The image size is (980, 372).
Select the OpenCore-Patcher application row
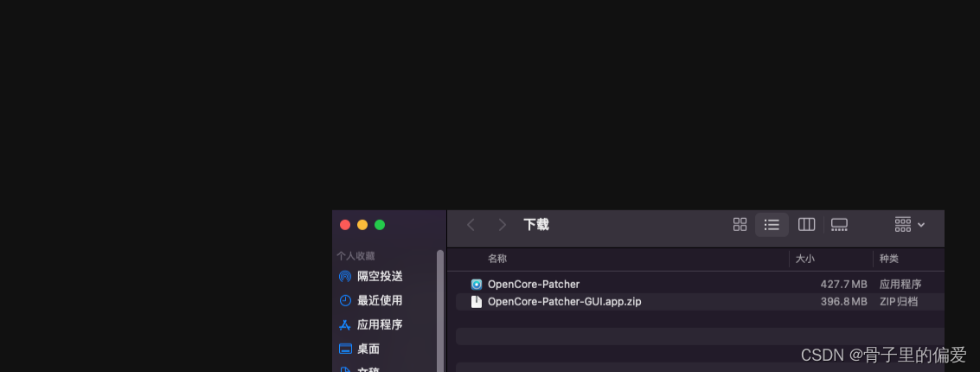click(x=700, y=285)
